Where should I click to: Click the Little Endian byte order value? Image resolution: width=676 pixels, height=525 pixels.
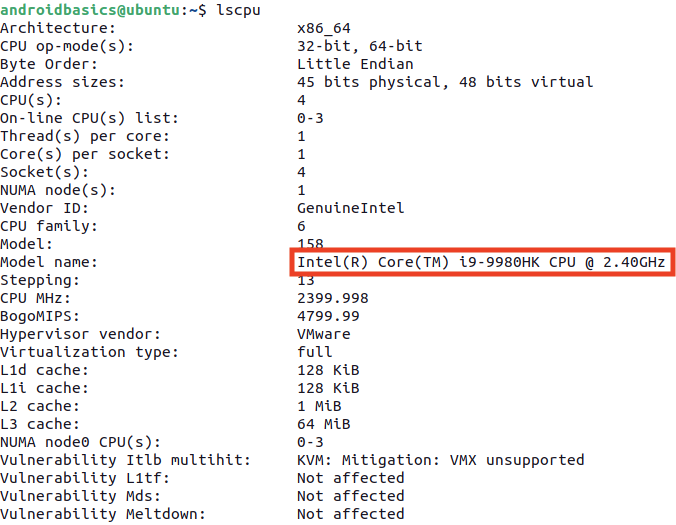click(x=355, y=64)
